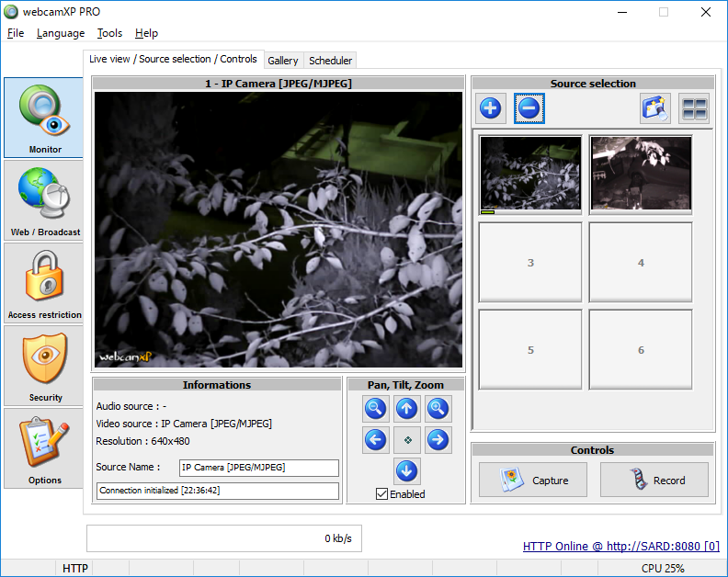Image resolution: width=728 pixels, height=577 pixels.
Task: Click the Controls panel header
Action: point(593,450)
